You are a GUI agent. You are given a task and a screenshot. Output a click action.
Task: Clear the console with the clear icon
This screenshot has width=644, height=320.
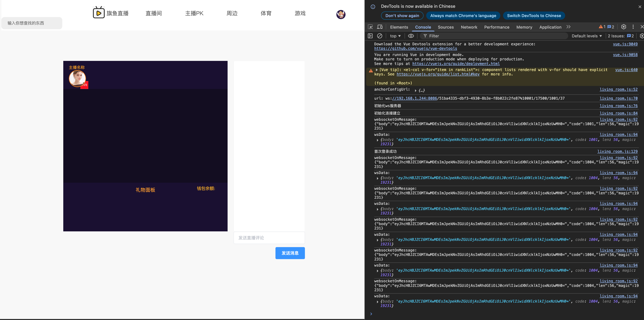[380, 36]
